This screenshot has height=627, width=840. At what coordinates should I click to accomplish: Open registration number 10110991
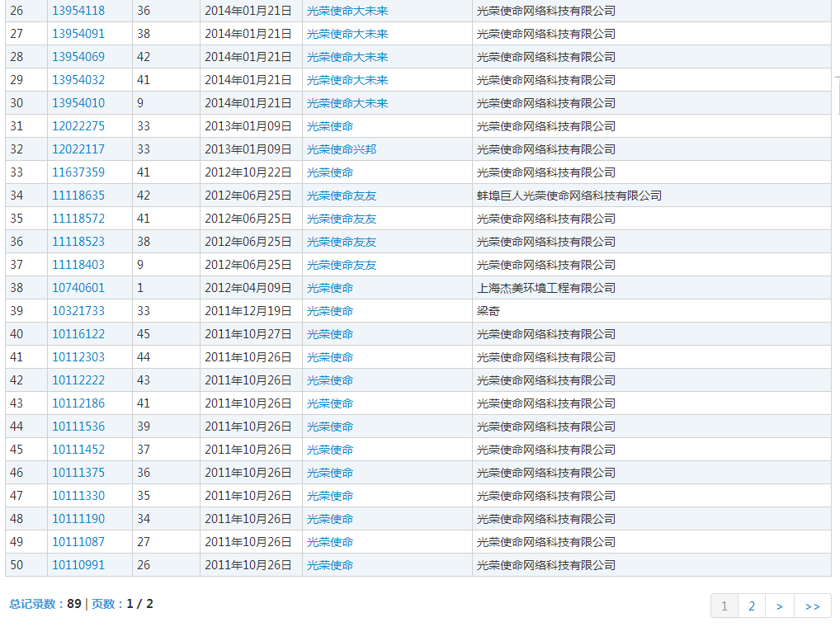[78, 565]
